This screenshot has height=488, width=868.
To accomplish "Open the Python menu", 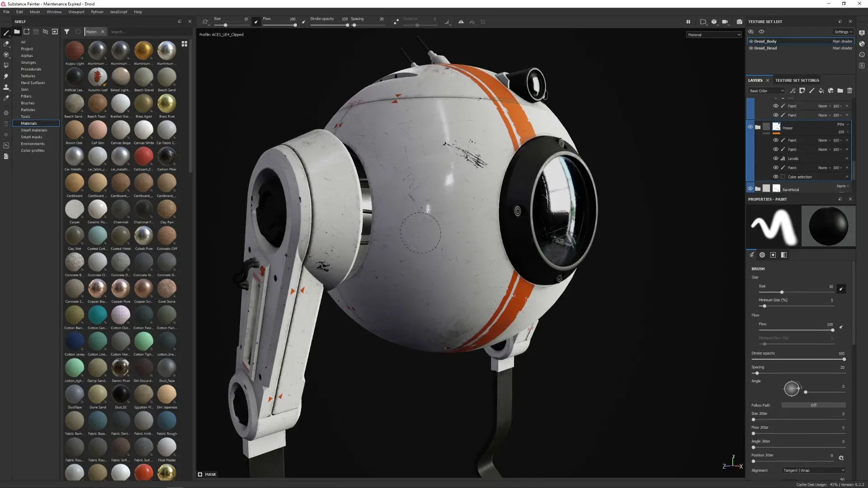I will pos(97,12).
